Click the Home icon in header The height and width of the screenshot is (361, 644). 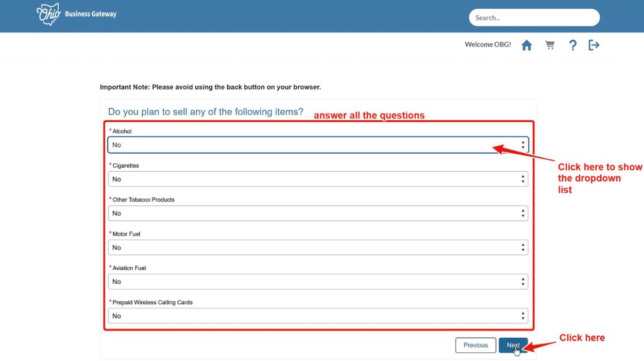point(527,45)
